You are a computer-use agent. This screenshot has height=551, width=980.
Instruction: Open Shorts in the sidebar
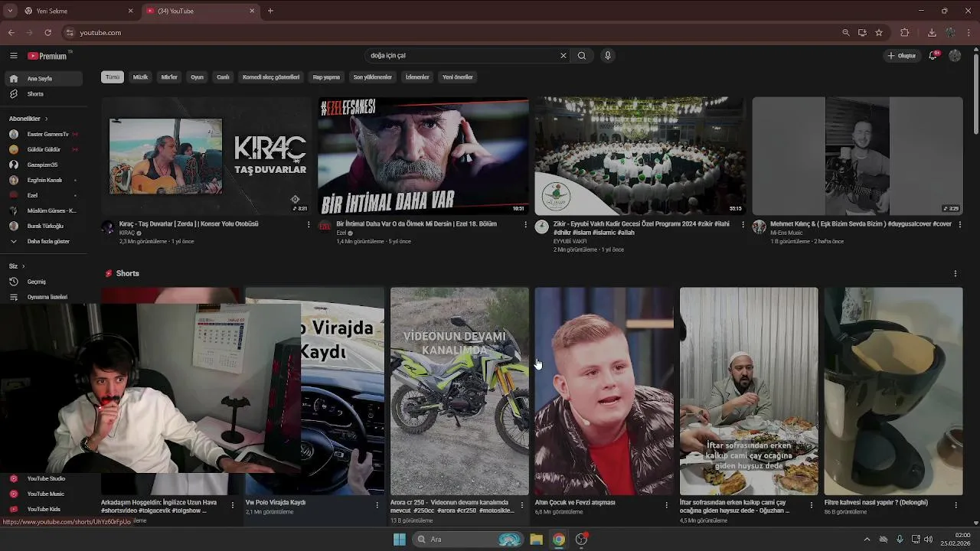44,93
